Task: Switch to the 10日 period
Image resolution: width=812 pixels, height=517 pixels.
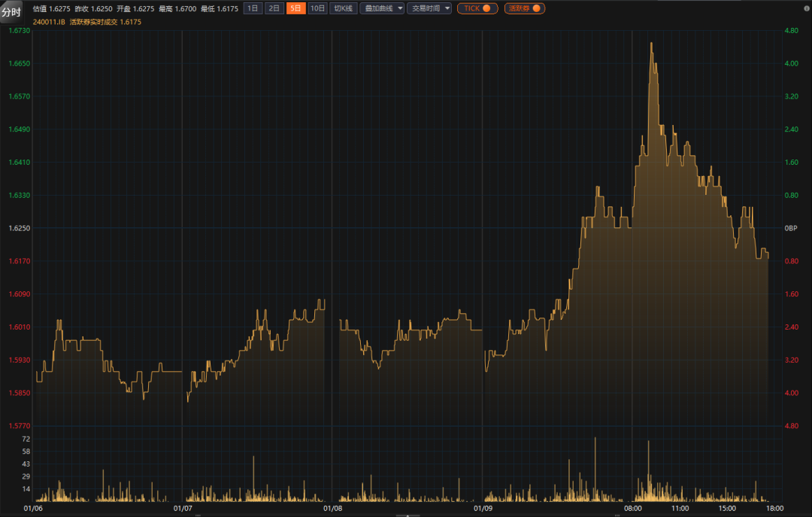Action: pos(317,8)
